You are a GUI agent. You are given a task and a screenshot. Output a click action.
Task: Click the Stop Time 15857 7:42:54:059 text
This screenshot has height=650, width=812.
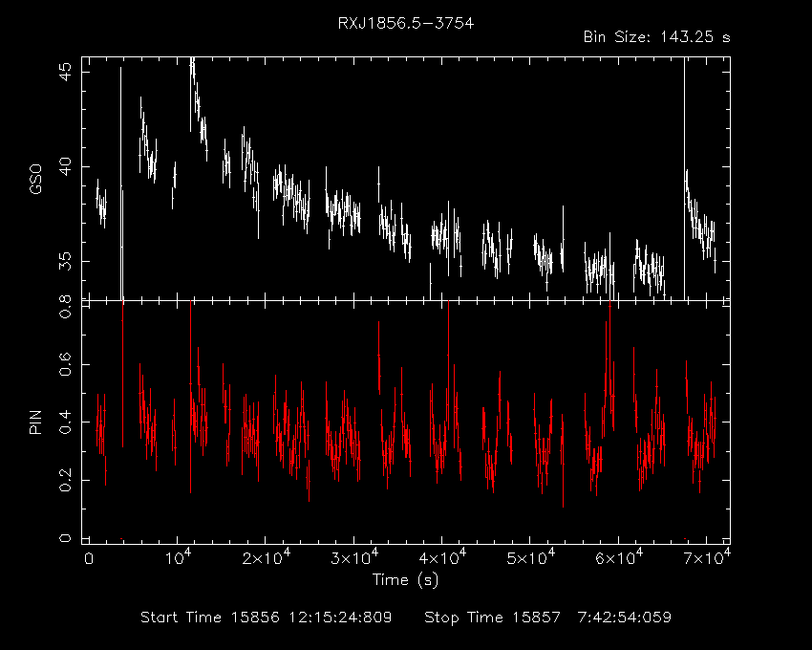point(548,617)
